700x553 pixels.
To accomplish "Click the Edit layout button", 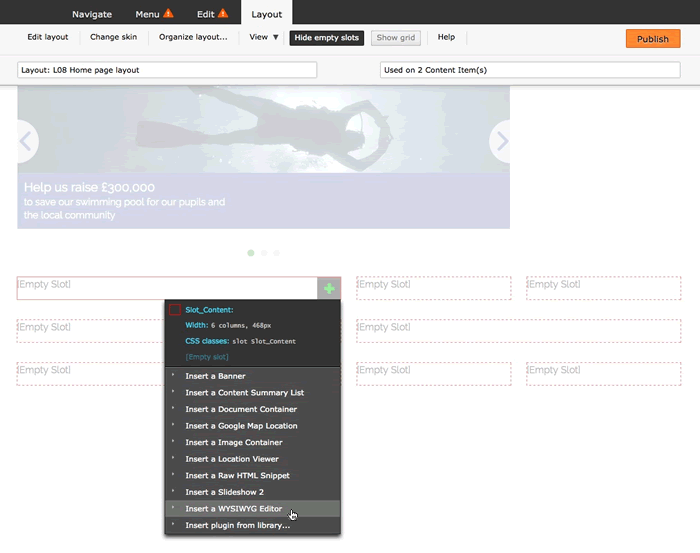I will 48,37.
